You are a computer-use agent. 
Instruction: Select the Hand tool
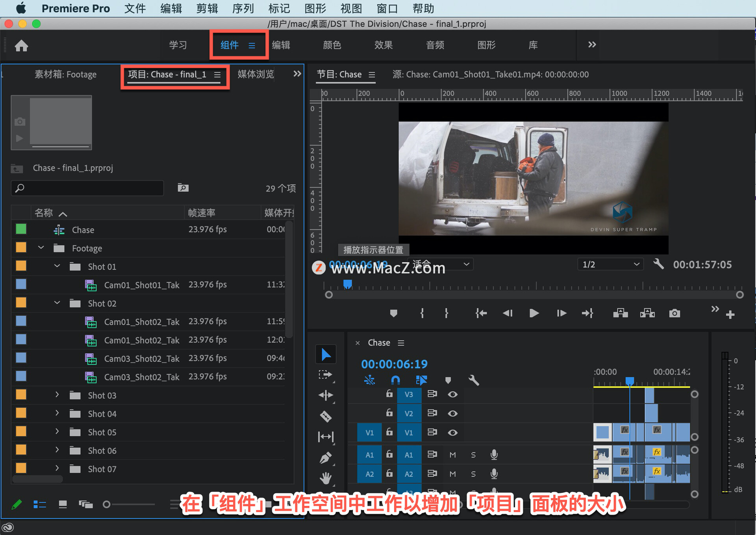click(326, 478)
